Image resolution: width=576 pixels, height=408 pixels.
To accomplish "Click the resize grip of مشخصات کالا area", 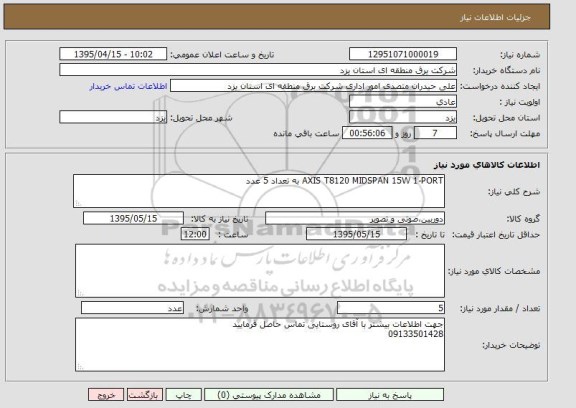I will [80, 293].
